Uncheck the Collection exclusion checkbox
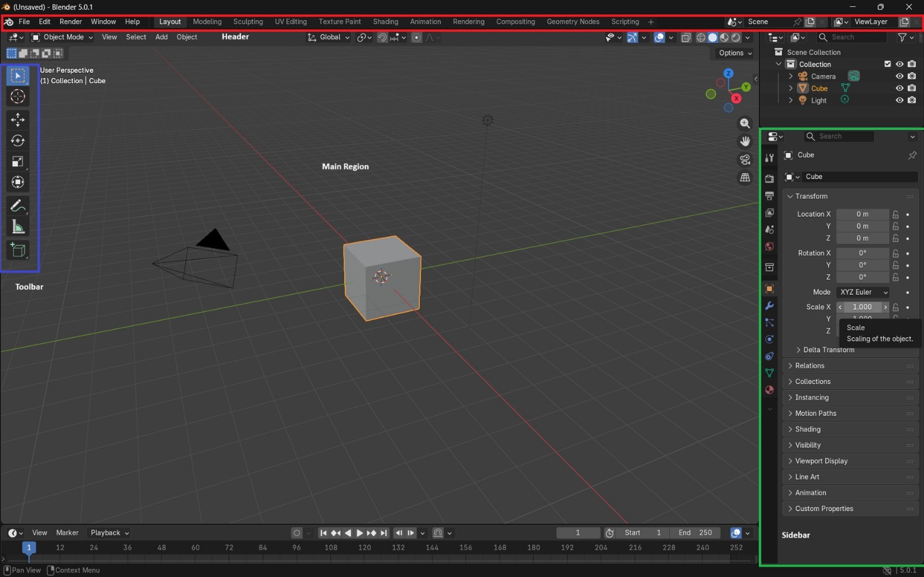 (887, 64)
